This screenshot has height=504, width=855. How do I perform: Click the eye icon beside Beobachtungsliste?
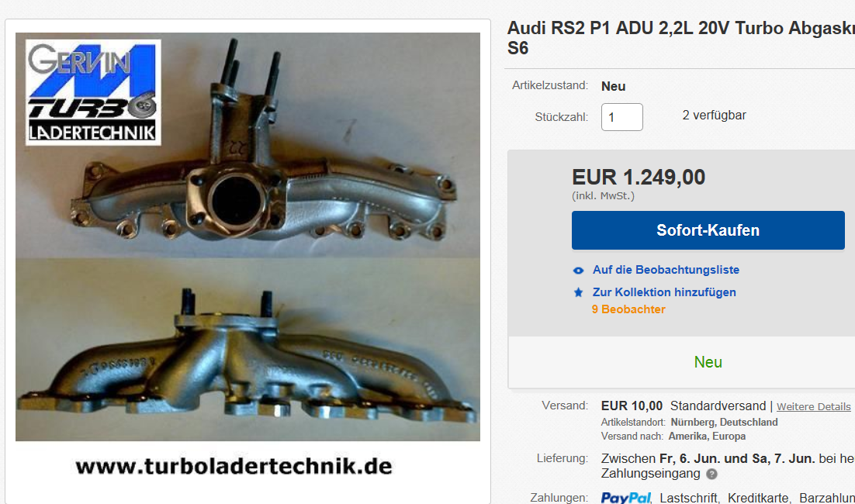[578, 271]
